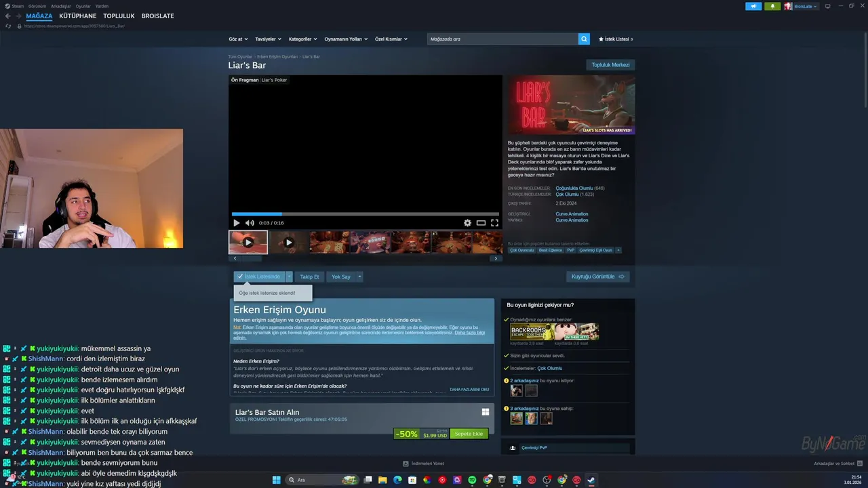Open the Oyunlar menu
Screen dimensions: 868x488
(x=83, y=6)
